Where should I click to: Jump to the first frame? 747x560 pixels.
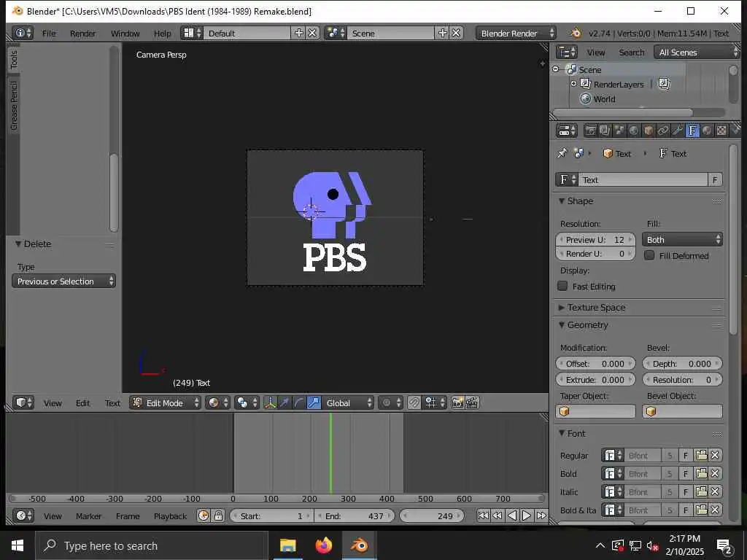[483, 516]
